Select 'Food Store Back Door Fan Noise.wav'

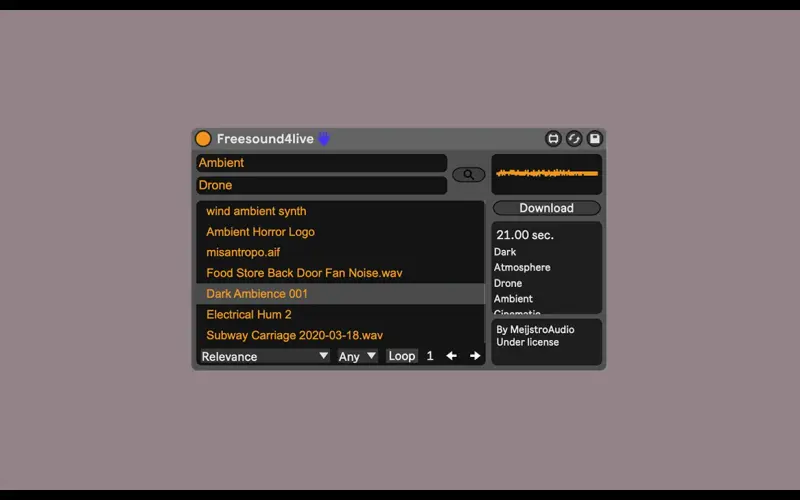340,273
